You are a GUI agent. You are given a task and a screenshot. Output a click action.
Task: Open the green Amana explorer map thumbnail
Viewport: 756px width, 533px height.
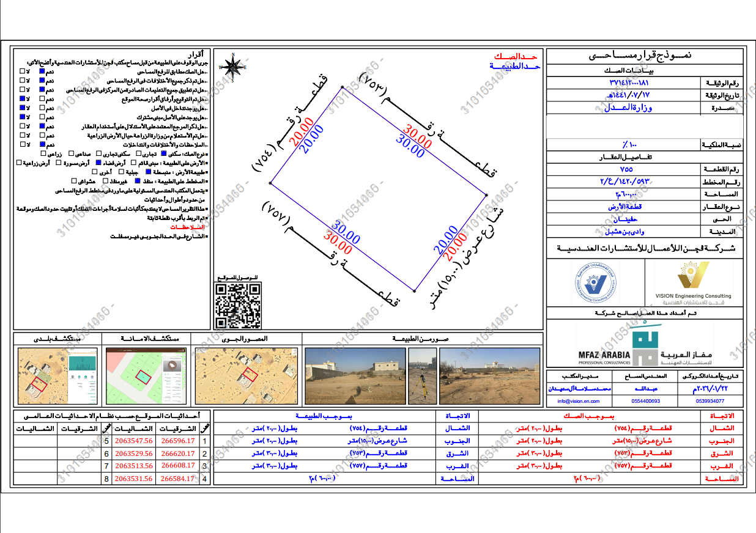(x=147, y=375)
